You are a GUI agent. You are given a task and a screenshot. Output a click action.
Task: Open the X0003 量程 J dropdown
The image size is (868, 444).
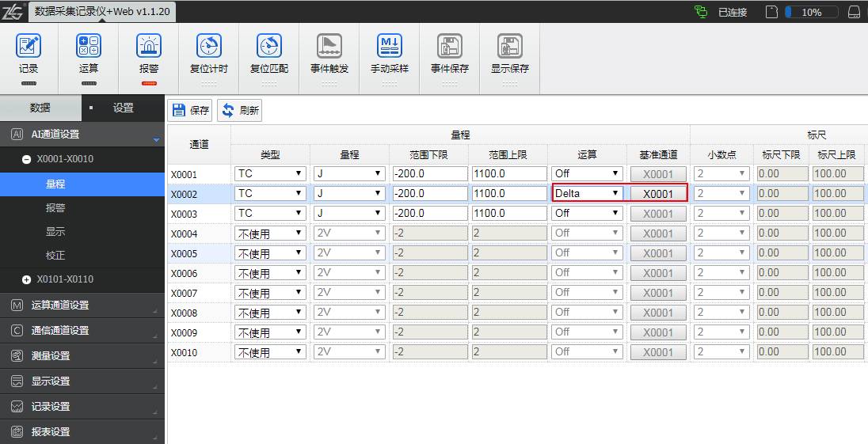[349, 213]
